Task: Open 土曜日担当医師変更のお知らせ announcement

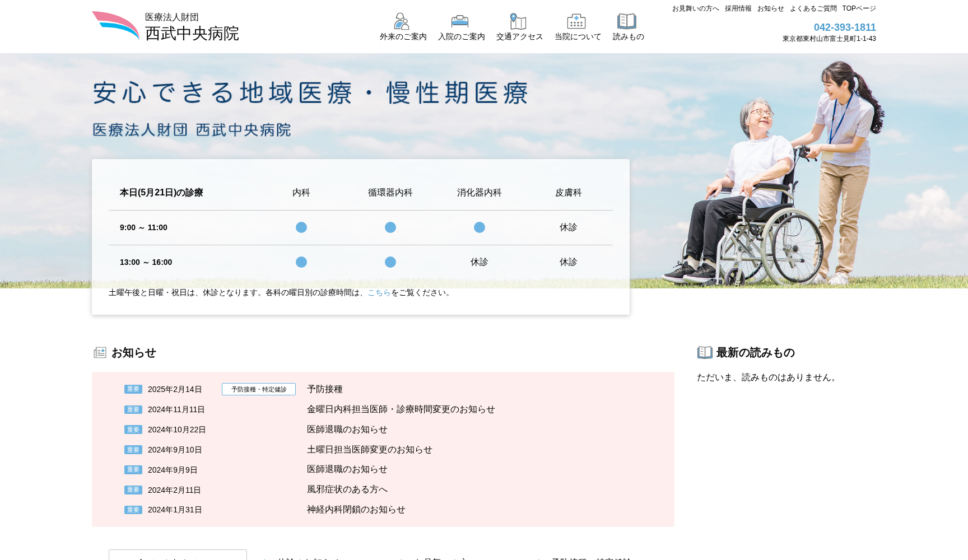Action: click(x=370, y=450)
